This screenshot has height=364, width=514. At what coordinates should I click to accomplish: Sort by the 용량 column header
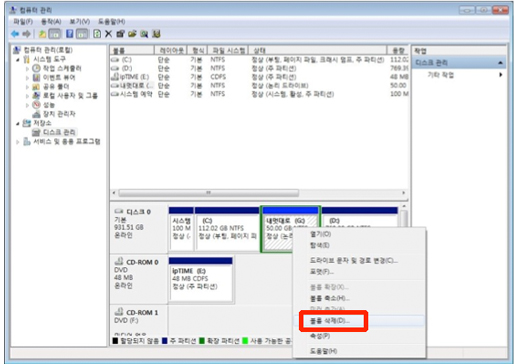398,50
